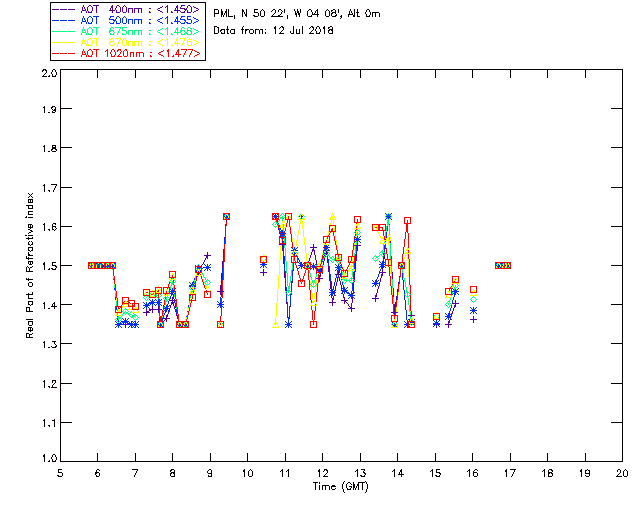Click the x-axis tick label 14

coord(398,473)
